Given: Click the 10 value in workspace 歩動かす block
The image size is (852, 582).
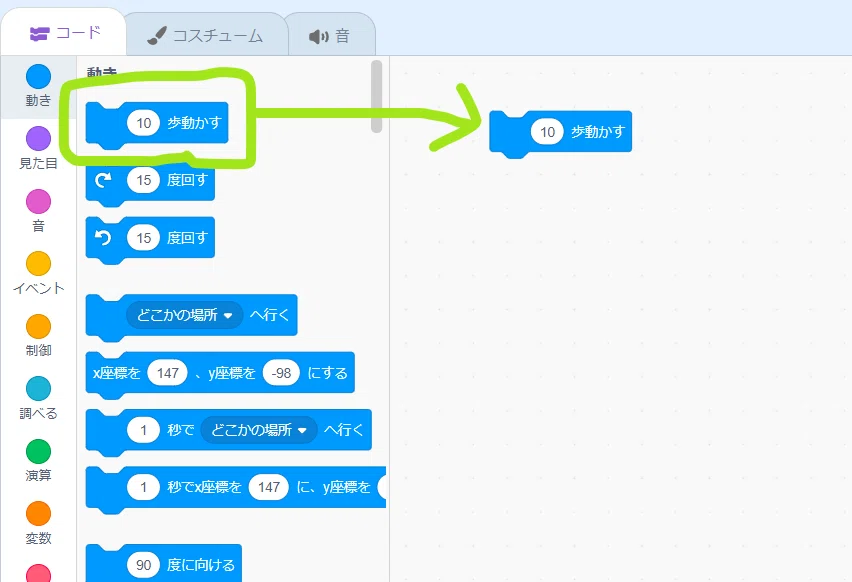Looking at the screenshot, I should pyautogui.click(x=547, y=132).
